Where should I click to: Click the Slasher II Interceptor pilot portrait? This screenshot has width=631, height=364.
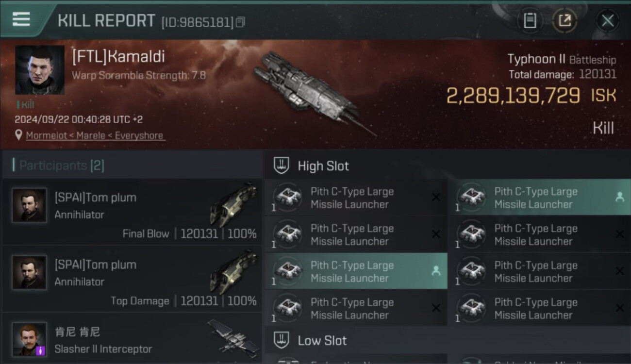point(30,339)
